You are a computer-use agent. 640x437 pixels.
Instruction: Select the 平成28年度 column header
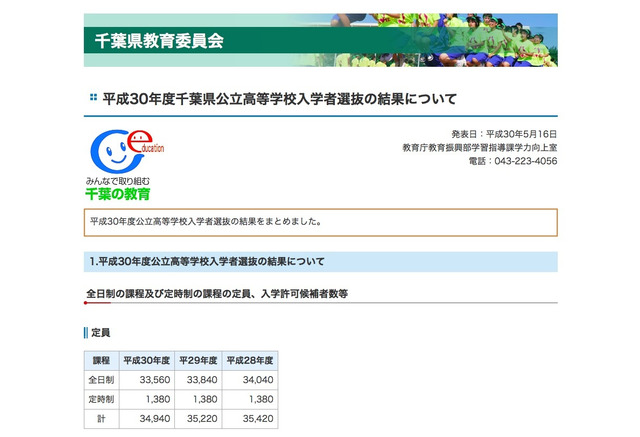250,360
